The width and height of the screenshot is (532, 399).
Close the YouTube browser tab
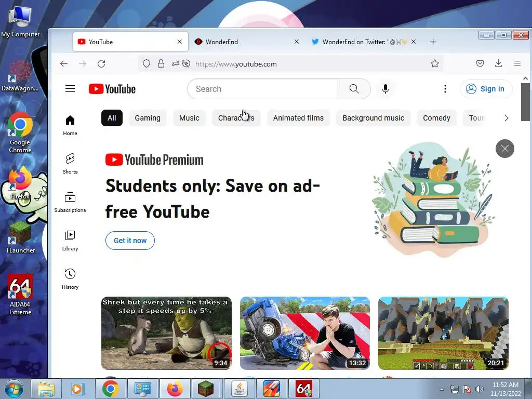pos(180,42)
